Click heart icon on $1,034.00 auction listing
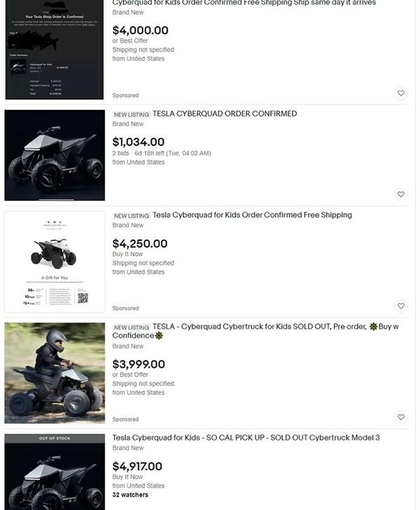 (401, 195)
